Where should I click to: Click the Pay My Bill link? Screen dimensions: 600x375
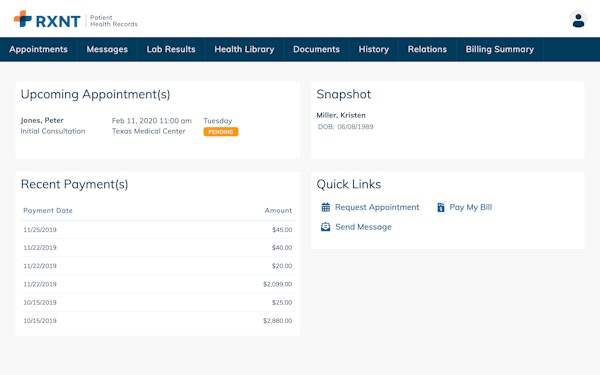471,207
